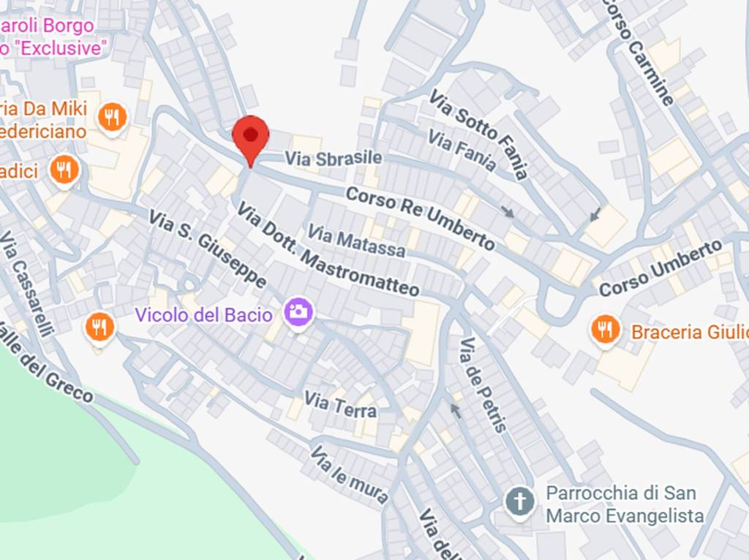Select the Via Sotto Fania label
749x560 pixels.
[x=478, y=135]
